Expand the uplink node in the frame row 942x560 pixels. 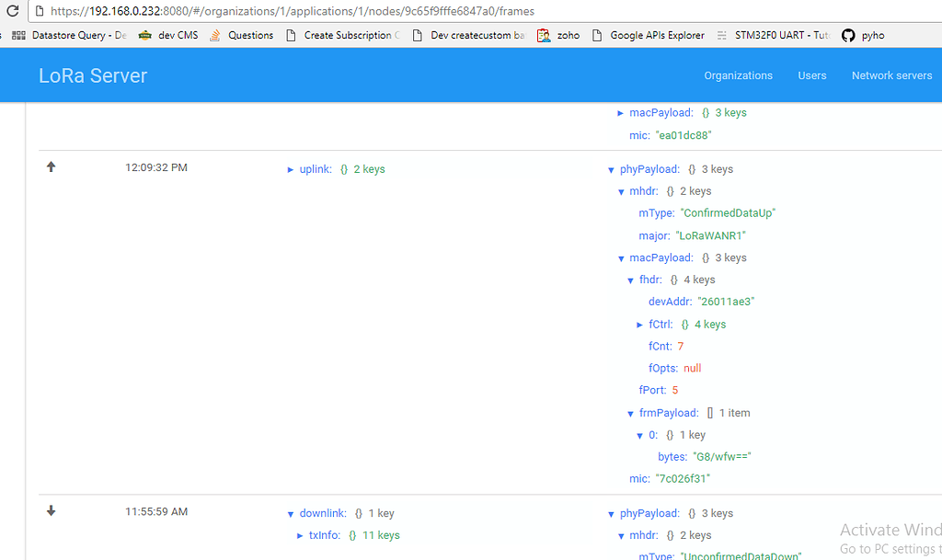[x=290, y=169]
